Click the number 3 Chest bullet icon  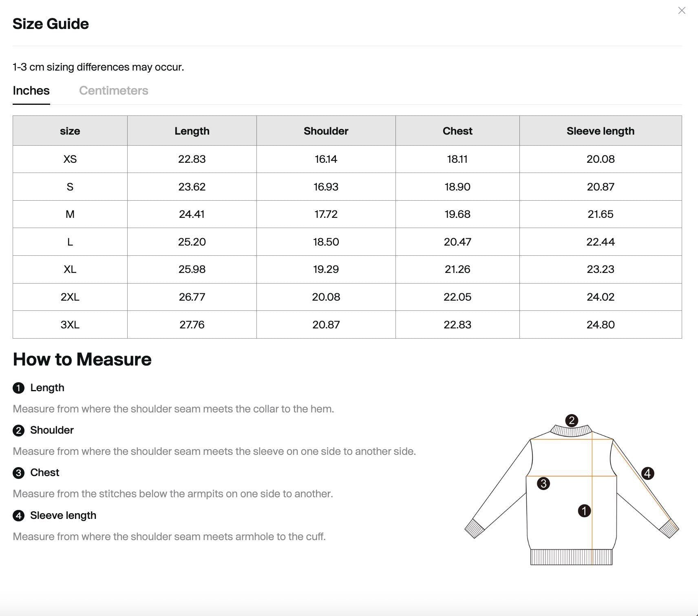click(18, 473)
